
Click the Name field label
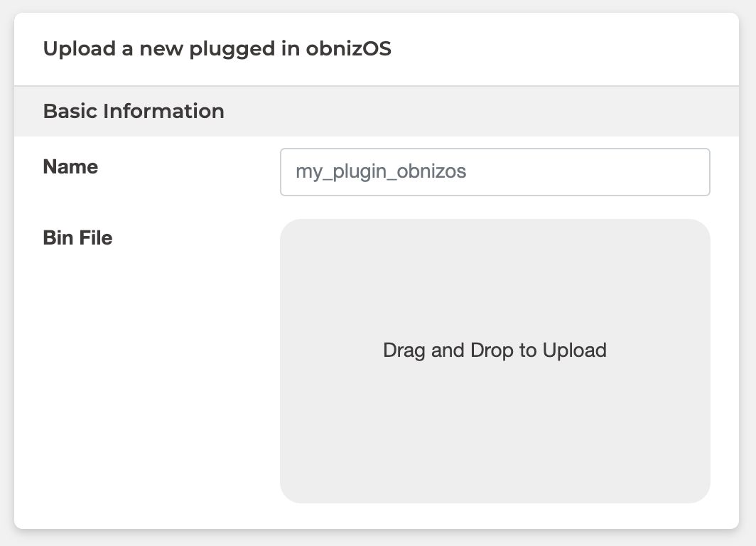[70, 167]
